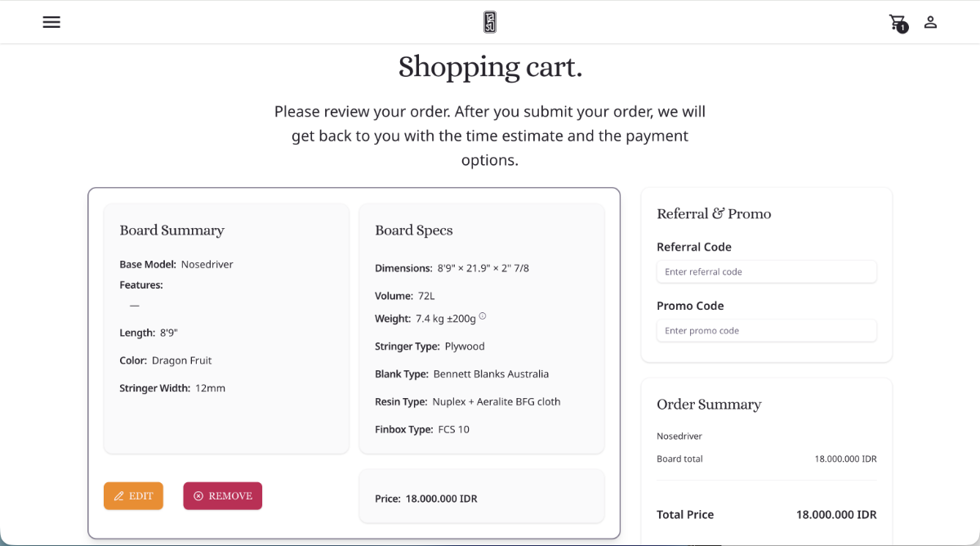The image size is (980, 546).
Task: Click the brand logo in the header
Action: click(x=489, y=22)
